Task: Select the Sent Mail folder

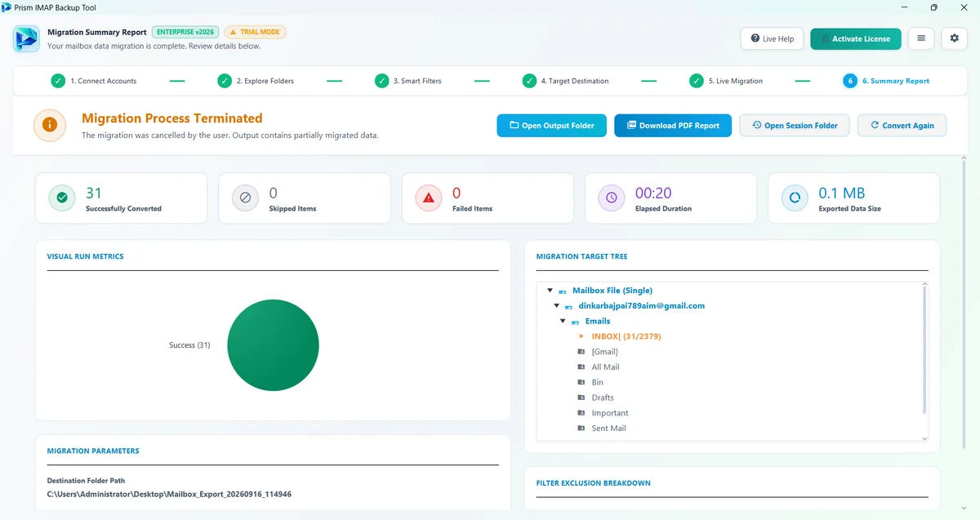Action: pos(608,429)
